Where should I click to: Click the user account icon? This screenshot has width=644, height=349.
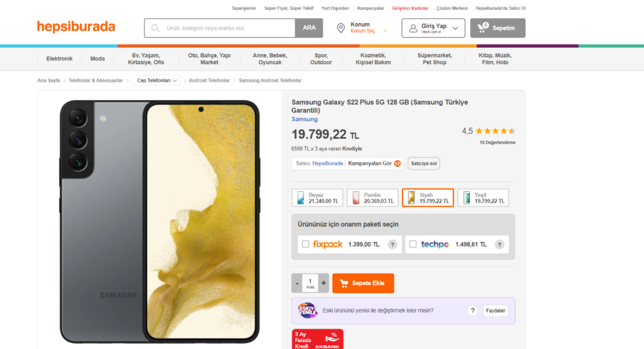pos(413,28)
